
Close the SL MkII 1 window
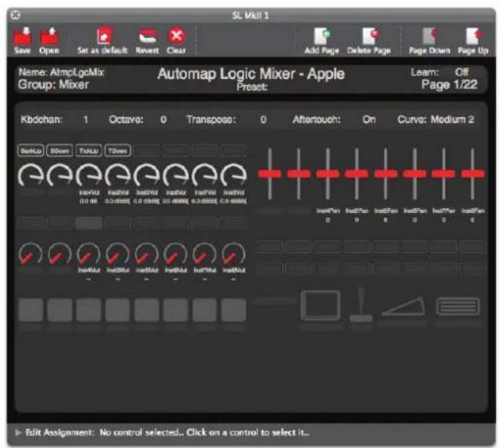point(15,15)
